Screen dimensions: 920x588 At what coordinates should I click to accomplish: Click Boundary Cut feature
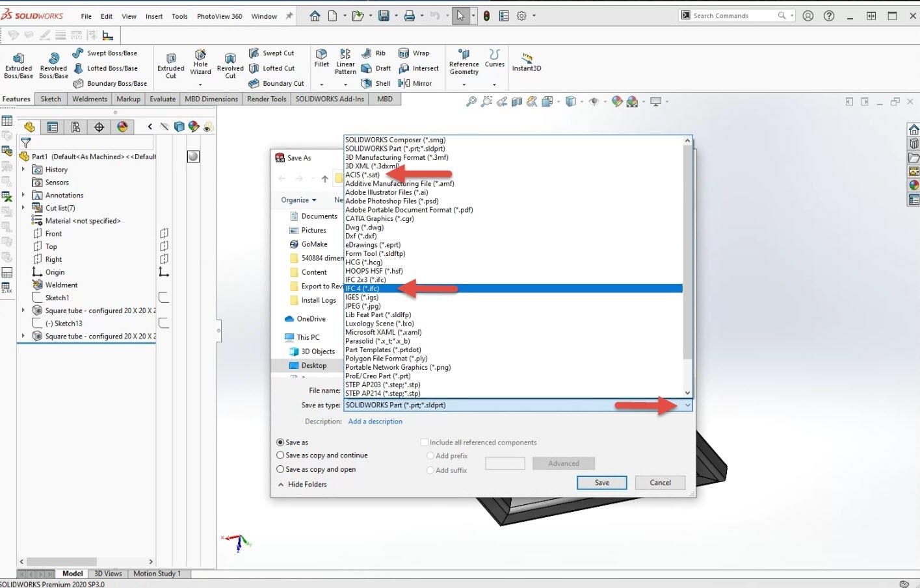276,83
